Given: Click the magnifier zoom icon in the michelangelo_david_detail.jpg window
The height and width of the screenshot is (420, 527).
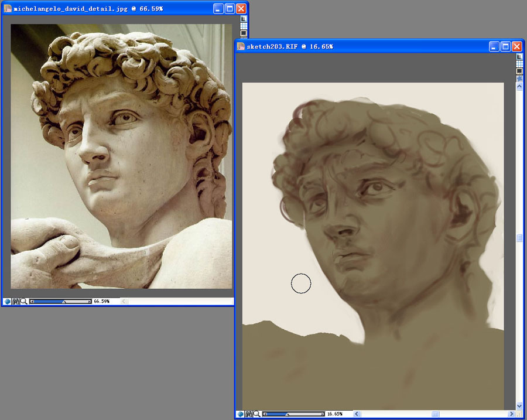Looking at the screenshot, I should (23, 301).
